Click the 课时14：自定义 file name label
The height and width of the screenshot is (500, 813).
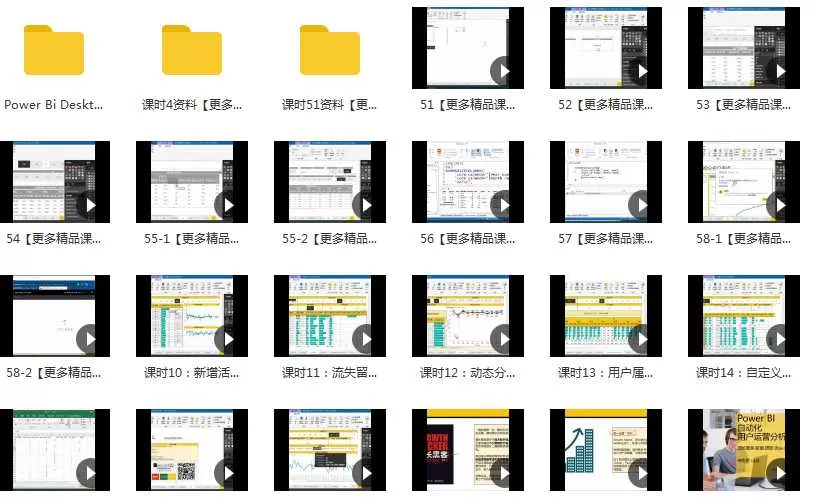[744, 372]
